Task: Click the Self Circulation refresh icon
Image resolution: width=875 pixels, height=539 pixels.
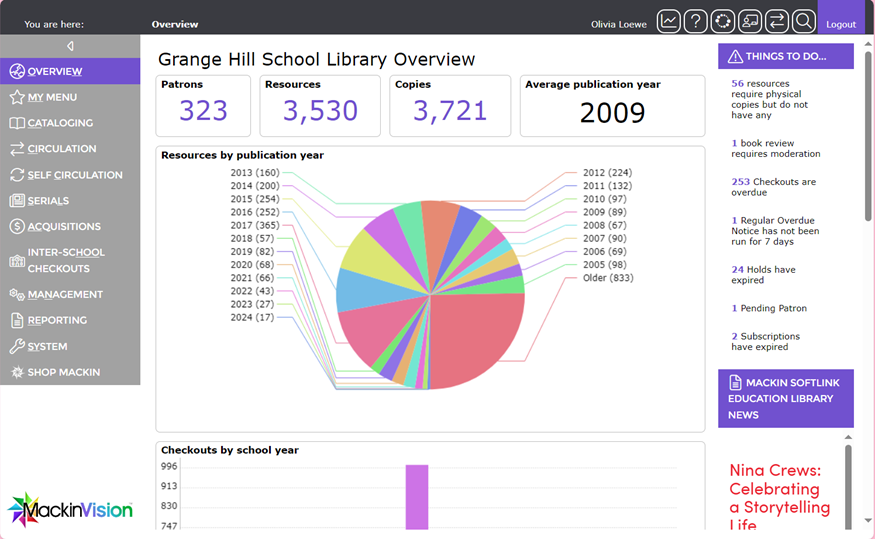Action: (x=17, y=175)
